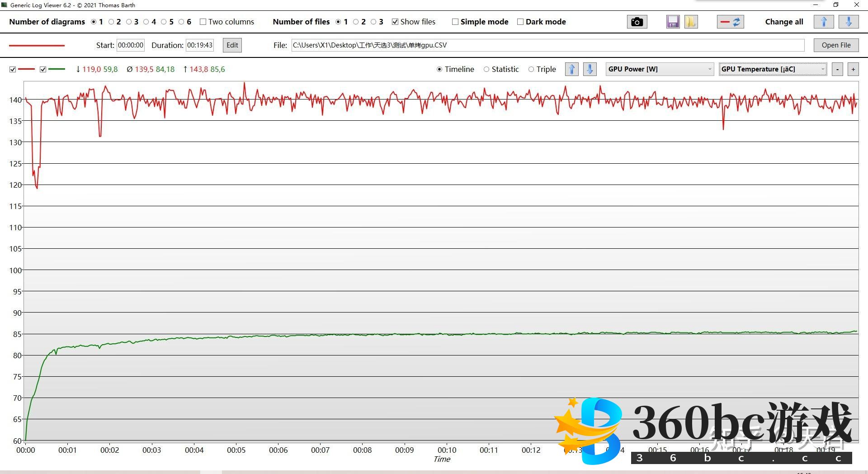Select the Statistic radio button
Image resolution: width=868 pixels, height=474 pixels.
click(486, 69)
